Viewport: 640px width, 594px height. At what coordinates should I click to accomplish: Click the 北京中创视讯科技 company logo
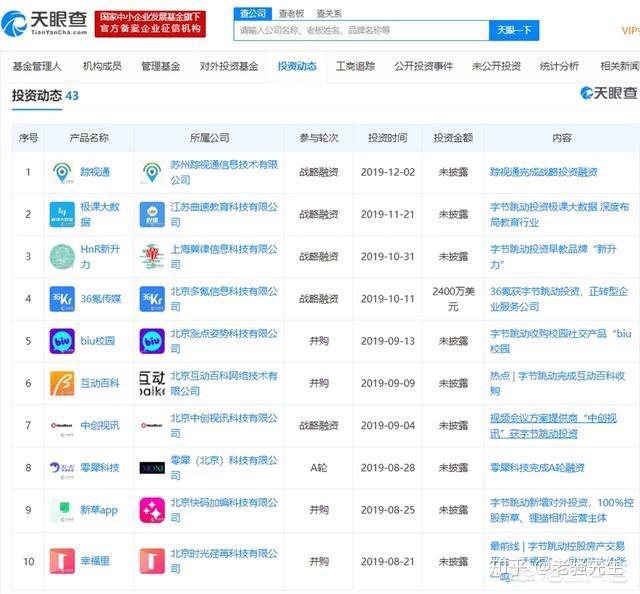(152, 426)
